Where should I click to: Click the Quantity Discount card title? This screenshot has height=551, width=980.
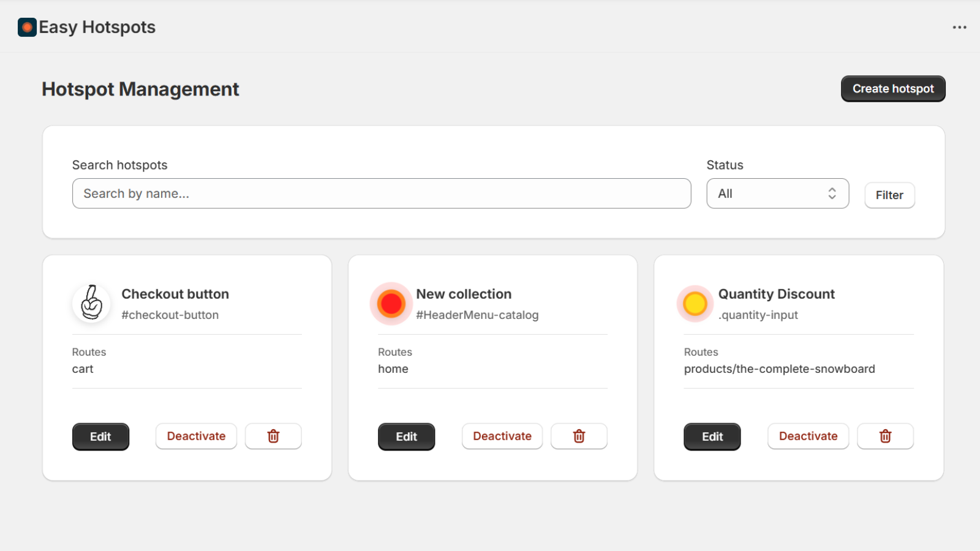(x=776, y=294)
